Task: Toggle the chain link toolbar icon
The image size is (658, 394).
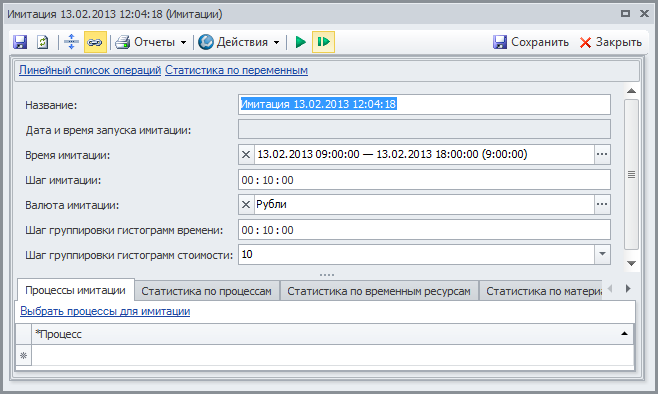Action: [95, 42]
